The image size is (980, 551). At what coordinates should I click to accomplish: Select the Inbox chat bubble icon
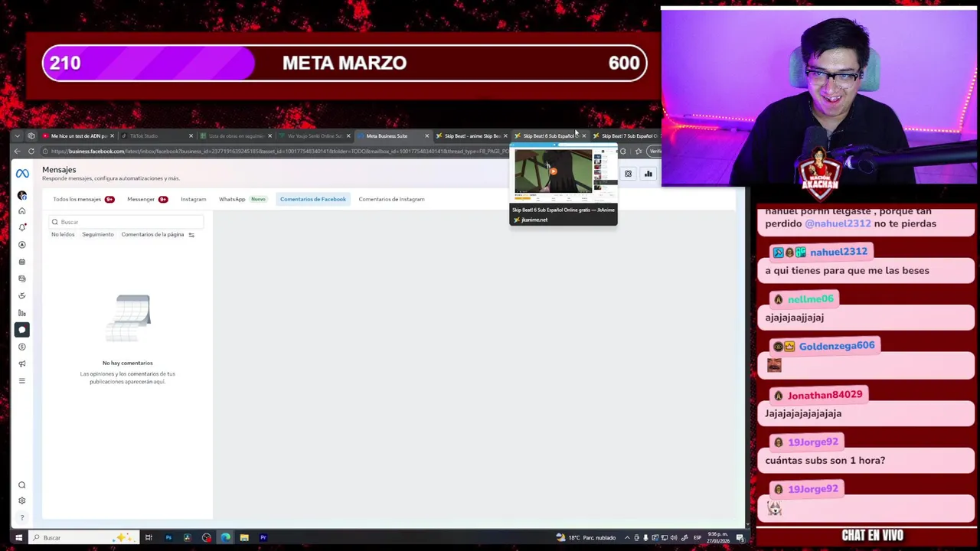22,330
